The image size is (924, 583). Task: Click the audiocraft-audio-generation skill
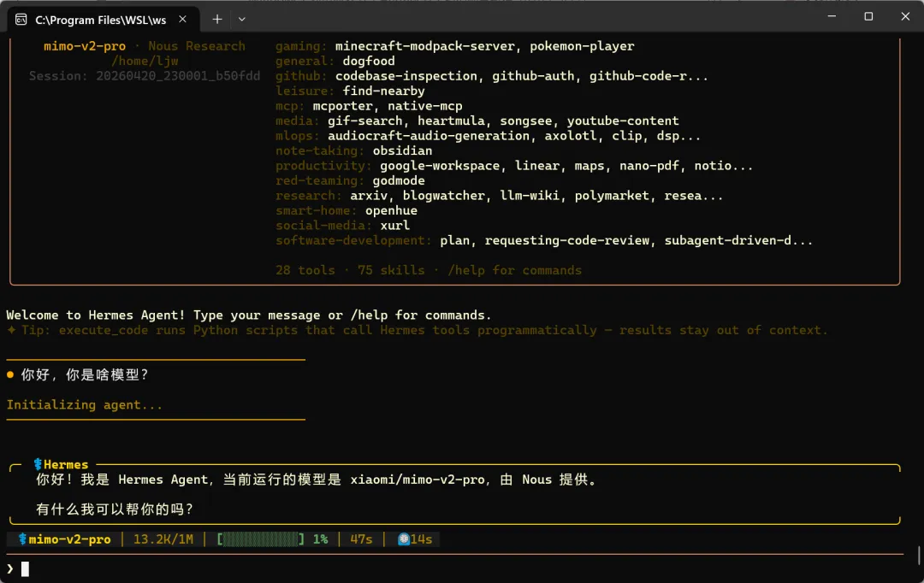pos(429,136)
